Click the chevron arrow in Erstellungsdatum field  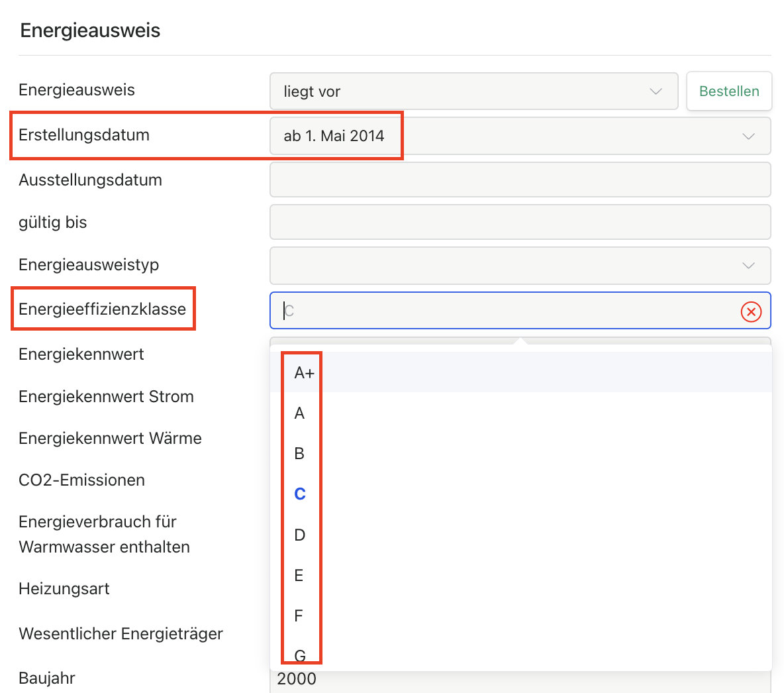(748, 136)
